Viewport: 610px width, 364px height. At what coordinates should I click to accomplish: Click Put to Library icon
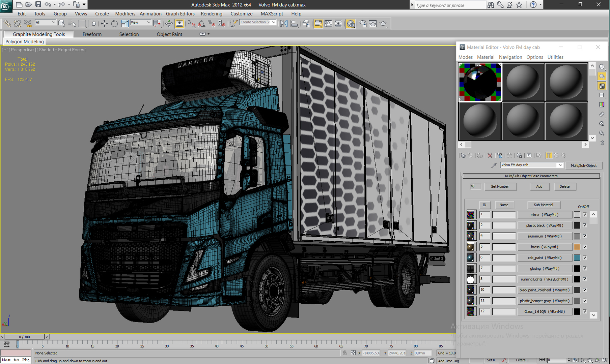519,155
